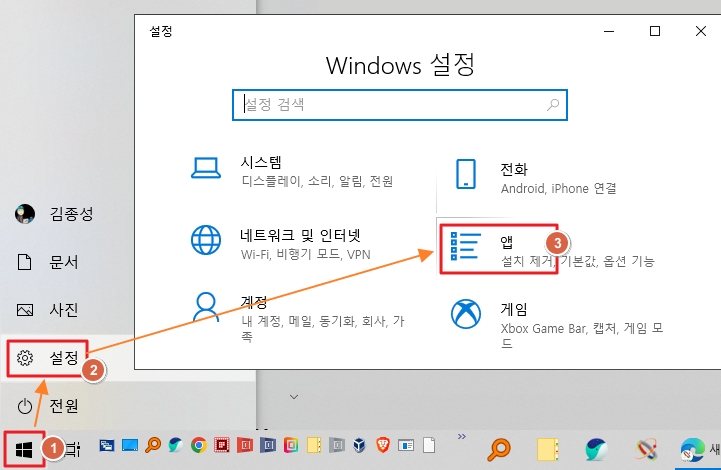
Task: Switch to the large Whale browser taskbar app
Action: 596,449
